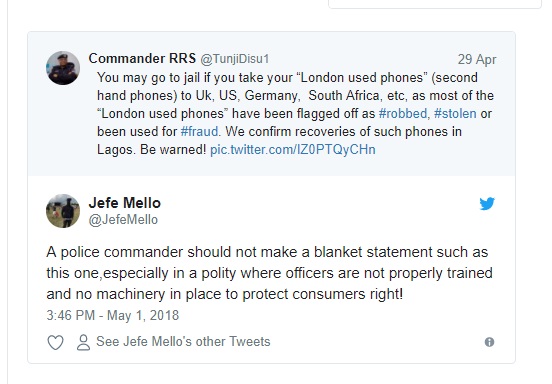Click the Twitter bird logo icon
552x384 pixels.
pyautogui.click(x=487, y=203)
